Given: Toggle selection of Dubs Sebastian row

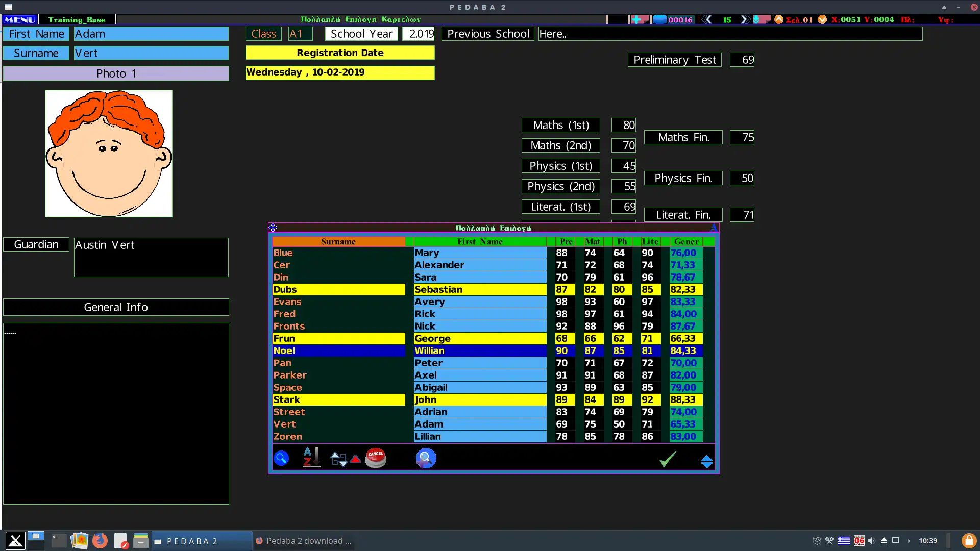Looking at the screenshot, I should (x=338, y=290).
